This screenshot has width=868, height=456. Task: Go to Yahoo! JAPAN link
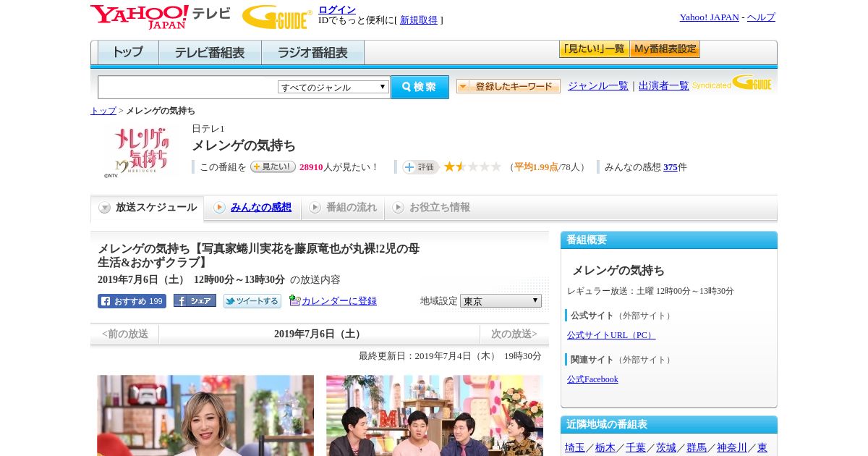[x=709, y=17]
